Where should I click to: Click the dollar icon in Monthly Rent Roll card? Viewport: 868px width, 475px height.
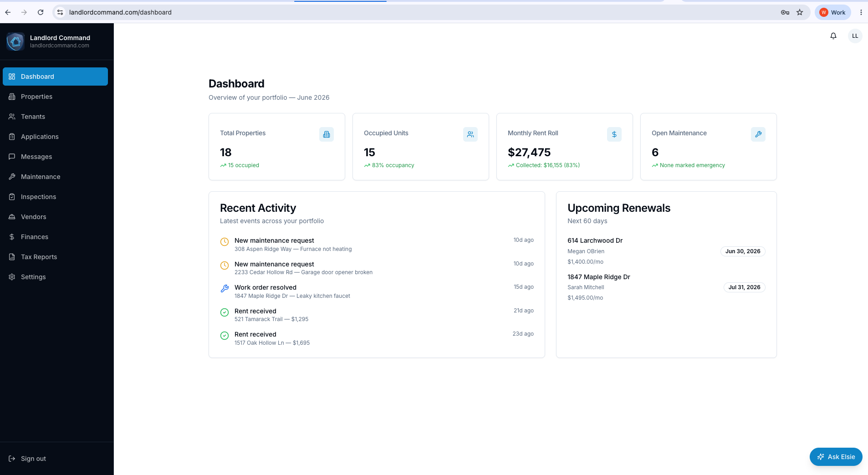tap(614, 134)
